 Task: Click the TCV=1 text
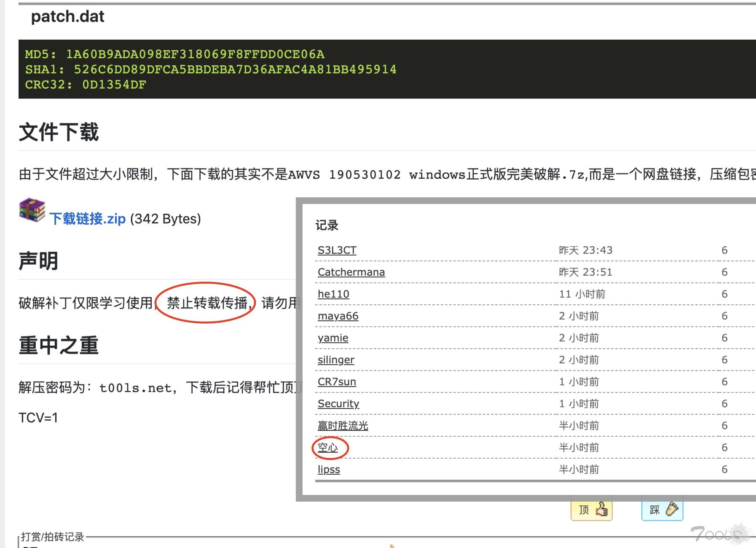38,418
